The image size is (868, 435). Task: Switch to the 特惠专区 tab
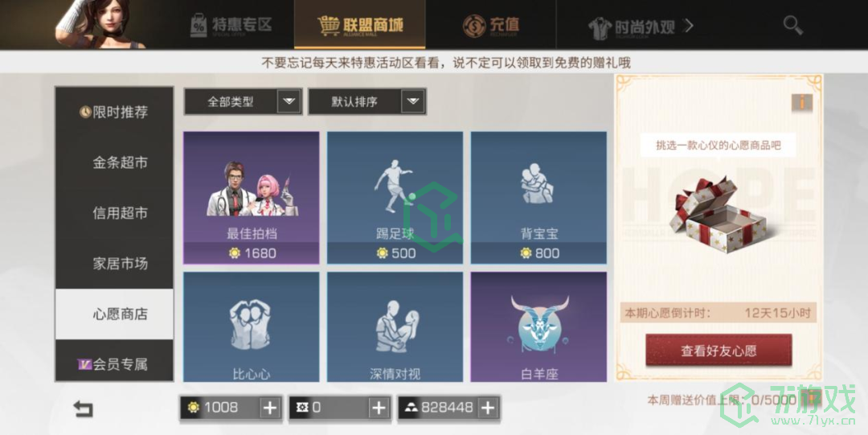pos(231,25)
